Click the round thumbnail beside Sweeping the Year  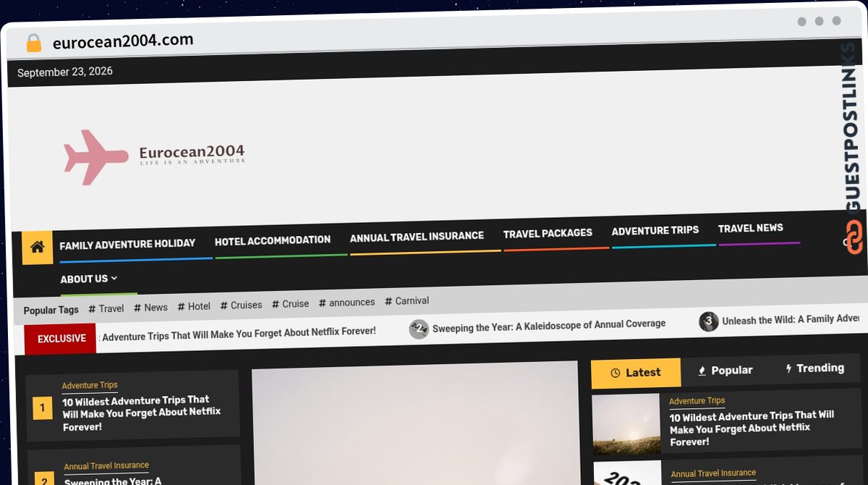(x=419, y=329)
